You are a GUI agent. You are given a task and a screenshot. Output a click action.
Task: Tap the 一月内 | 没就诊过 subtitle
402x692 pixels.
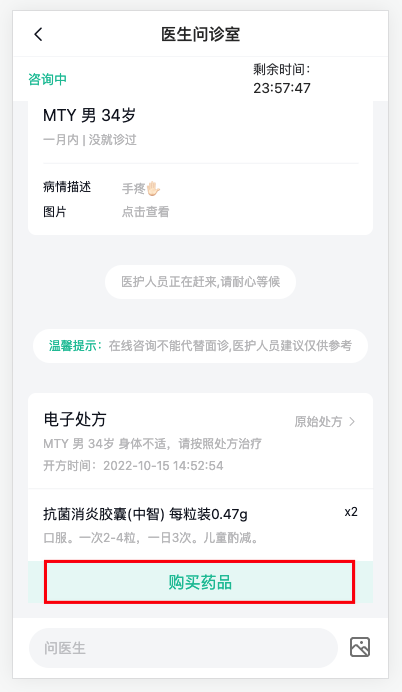90,140
